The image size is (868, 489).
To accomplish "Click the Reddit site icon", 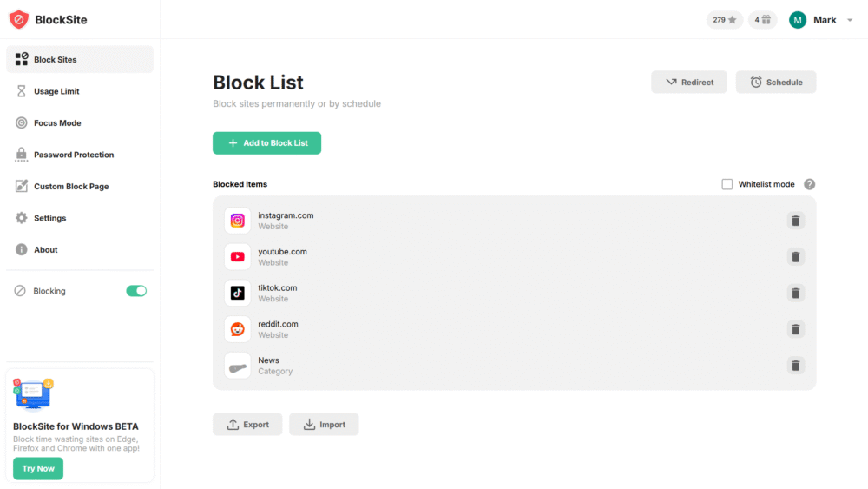I will 238,329.
